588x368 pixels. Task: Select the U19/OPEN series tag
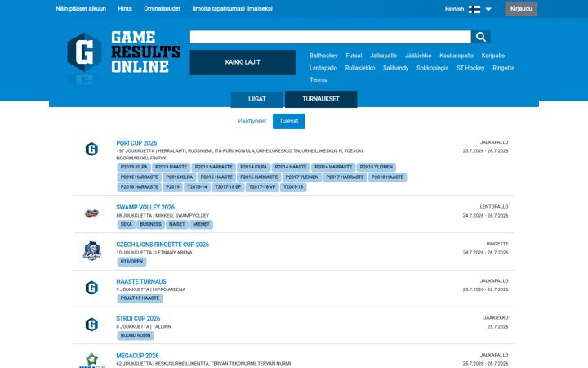[131, 262]
